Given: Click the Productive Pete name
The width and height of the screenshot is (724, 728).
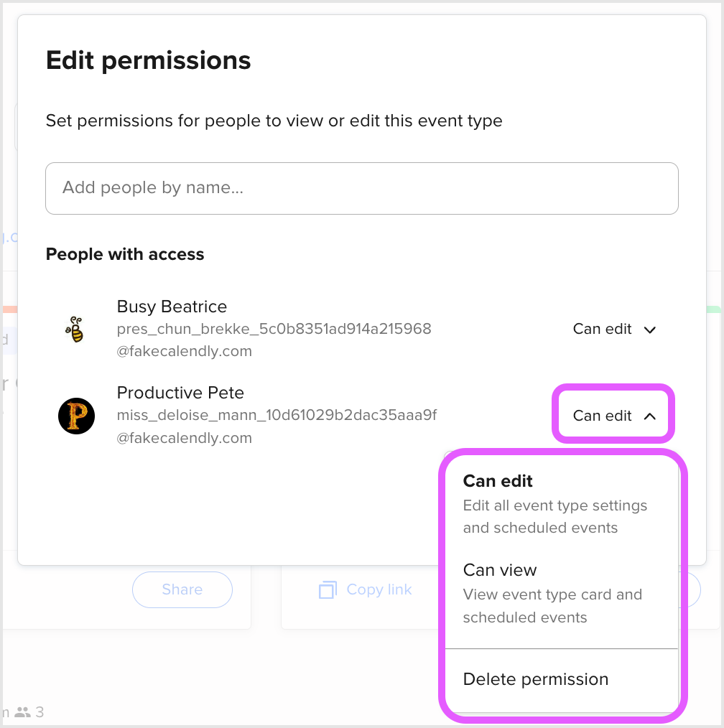Looking at the screenshot, I should (180, 393).
